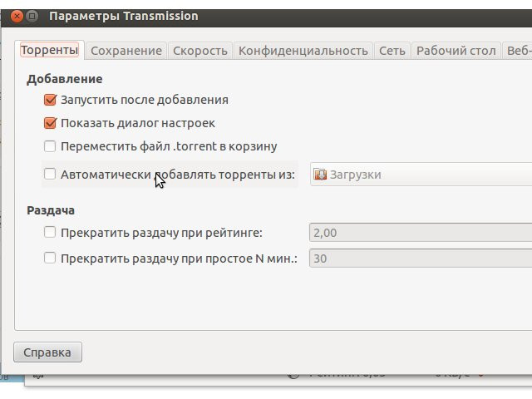Viewport: 532px width, 399px height.
Task: Click the idle minutes field showing 30
Action: [421, 259]
